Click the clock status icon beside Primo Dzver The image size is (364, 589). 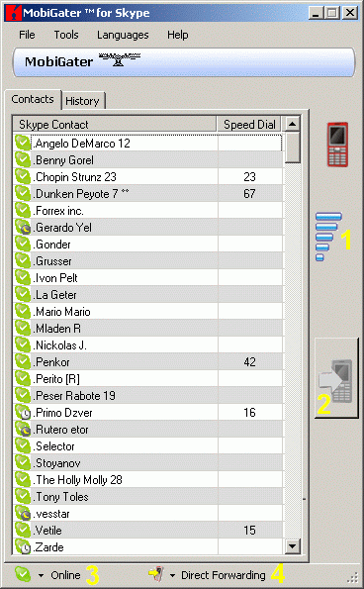[x=23, y=413]
